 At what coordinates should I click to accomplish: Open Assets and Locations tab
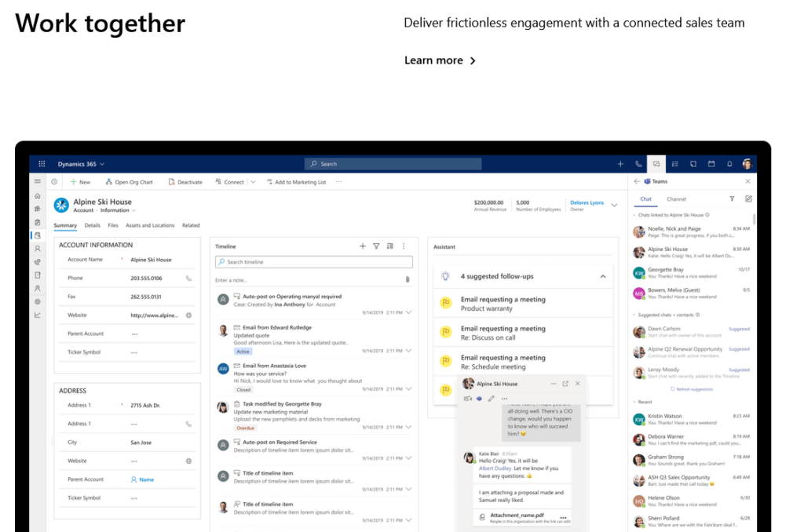tap(150, 225)
